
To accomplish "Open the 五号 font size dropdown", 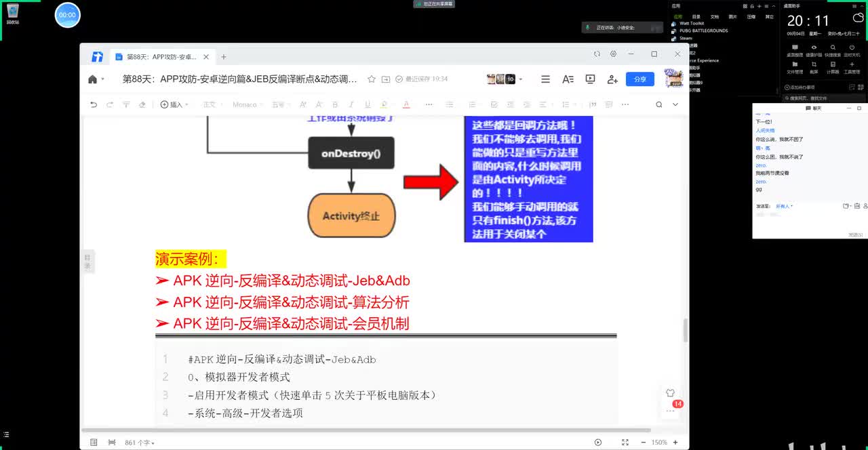I will point(280,104).
